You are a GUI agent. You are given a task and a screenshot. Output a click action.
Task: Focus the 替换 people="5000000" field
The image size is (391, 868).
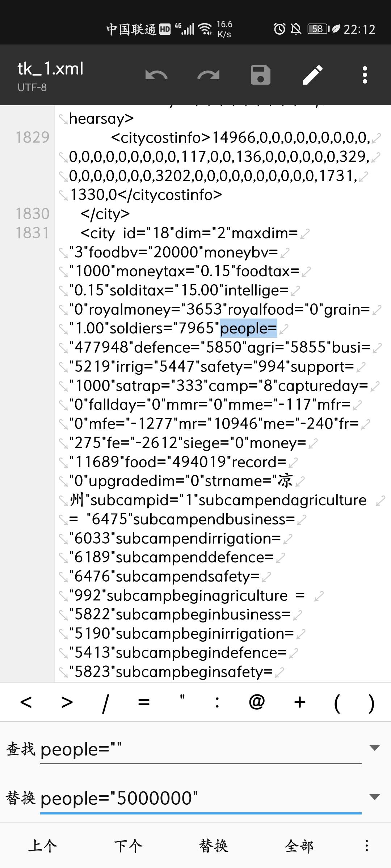(201, 798)
